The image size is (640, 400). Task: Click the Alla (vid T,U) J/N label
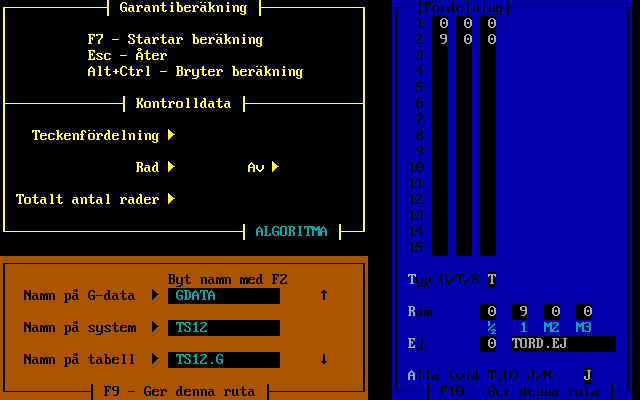480,376
